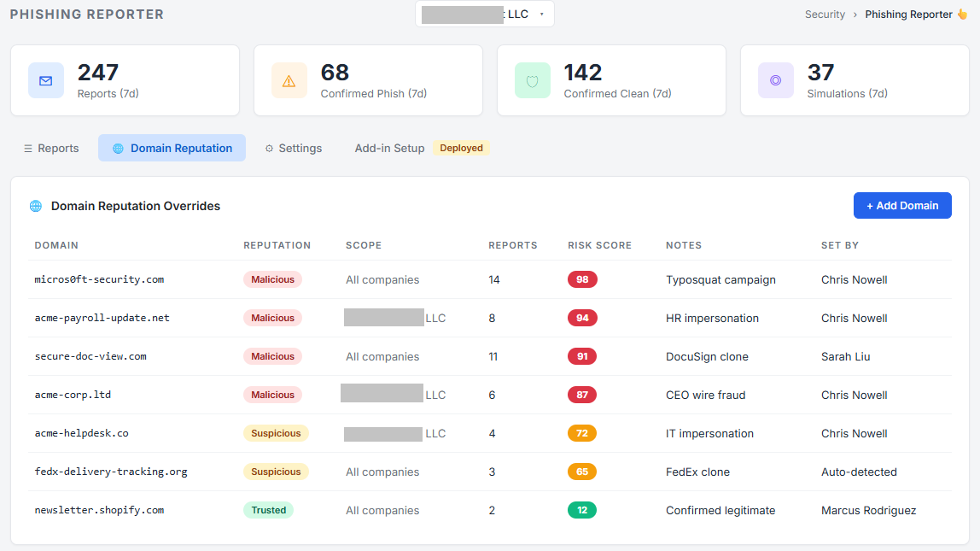Click the list icon on the Reports tab
Viewport: 980px width, 551px height.
point(26,148)
